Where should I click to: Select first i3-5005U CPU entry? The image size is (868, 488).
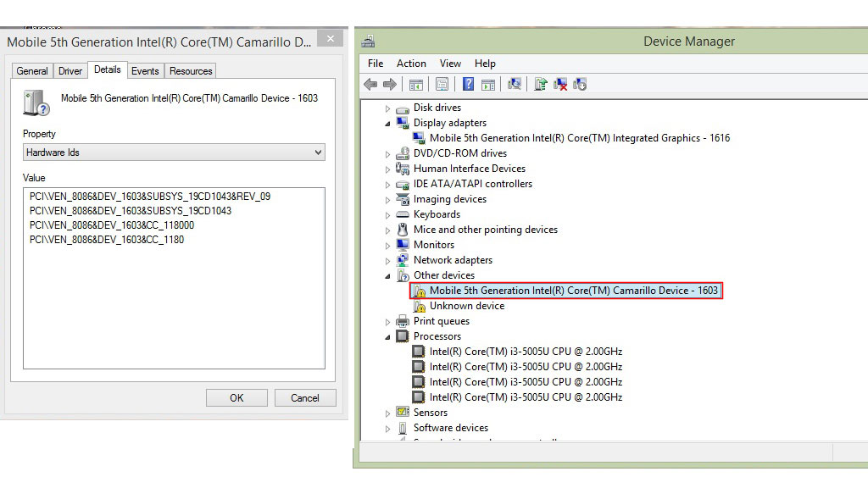click(526, 352)
